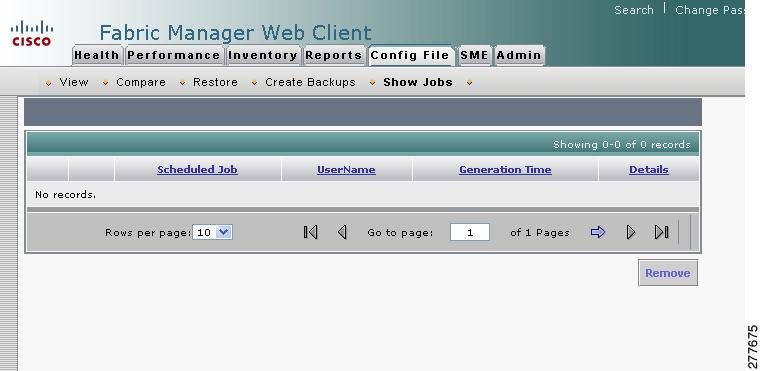Expand the Create Backups submenu arrow
760x371 pixels.
coord(254,83)
